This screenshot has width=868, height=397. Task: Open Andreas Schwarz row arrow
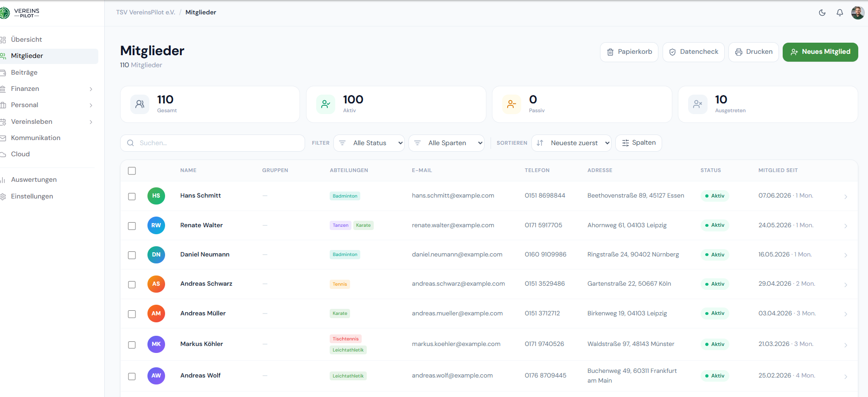[x=846, y=284]
